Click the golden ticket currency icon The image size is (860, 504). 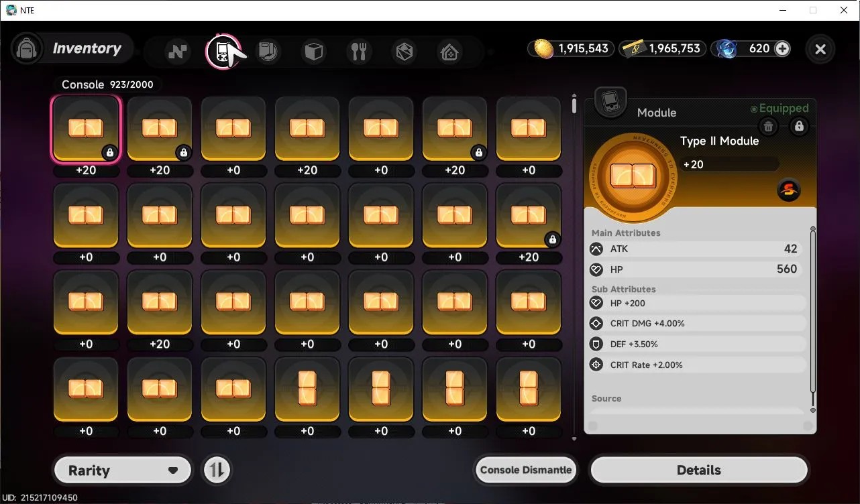point(634,49)
